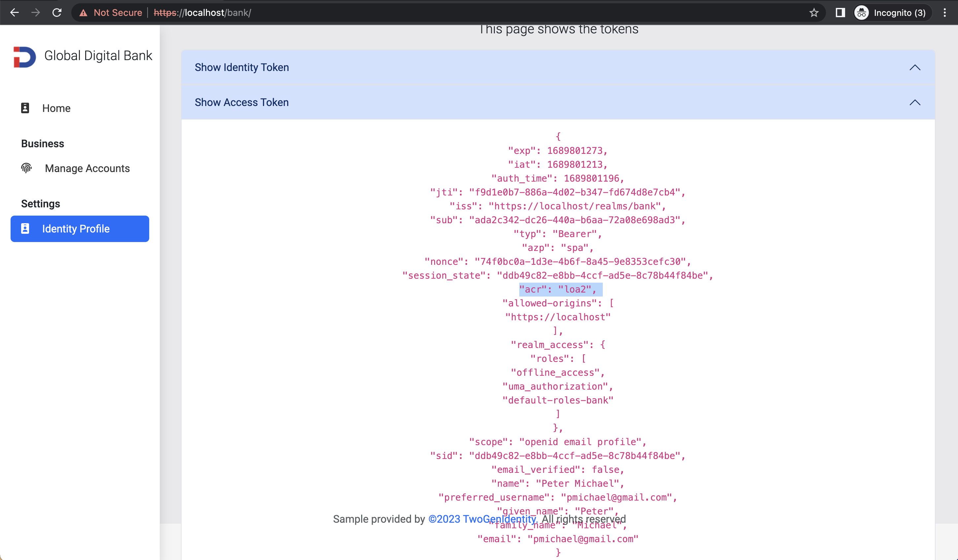This screenshot has width=958, height=560.
Task: Click the Home sidebar badge icon
Action: (x=25, y=108)
